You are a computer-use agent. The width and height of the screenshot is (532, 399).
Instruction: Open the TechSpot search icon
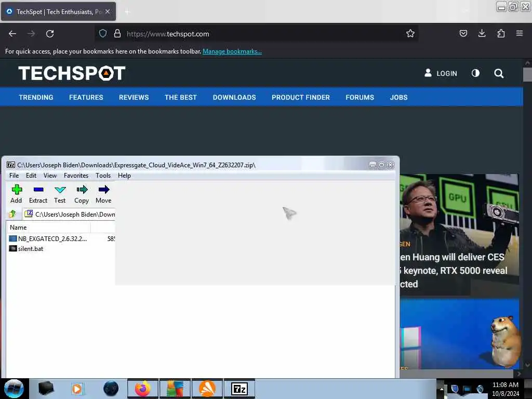pos(499,73)
